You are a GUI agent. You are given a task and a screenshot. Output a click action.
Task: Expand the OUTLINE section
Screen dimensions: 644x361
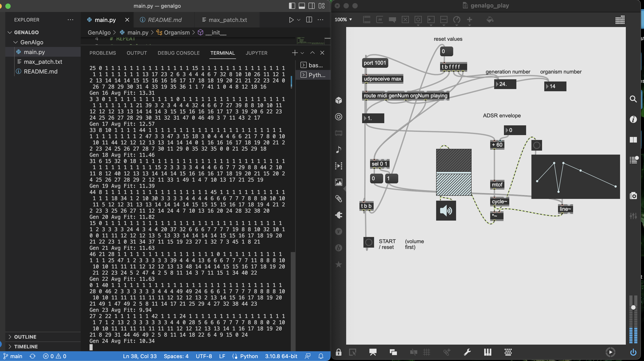(x=25, y=336)
